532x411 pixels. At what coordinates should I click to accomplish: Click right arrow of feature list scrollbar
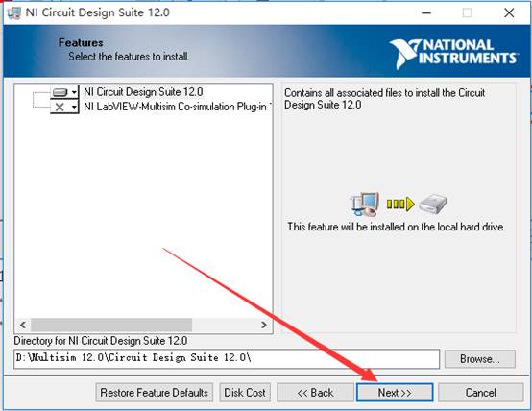click(264, 325)
